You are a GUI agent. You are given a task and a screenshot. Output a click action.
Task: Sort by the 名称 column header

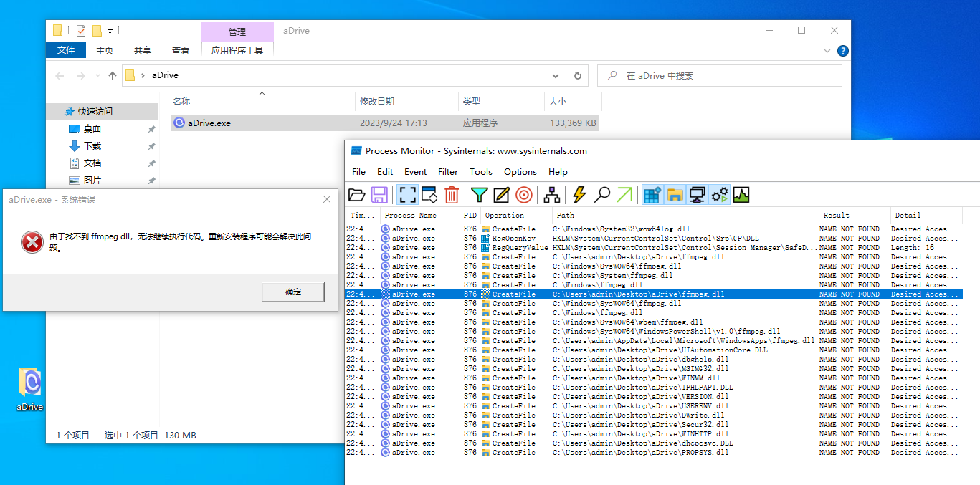262,102
